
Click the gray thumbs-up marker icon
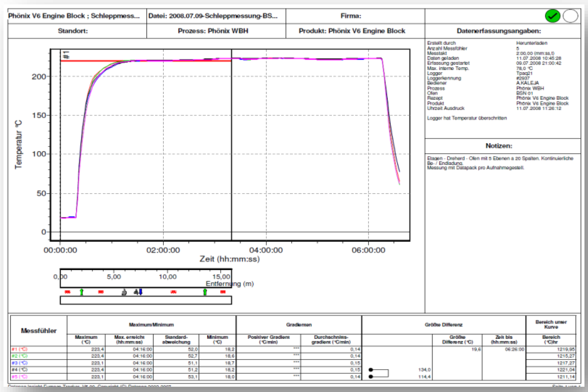[x=124, y=292]
